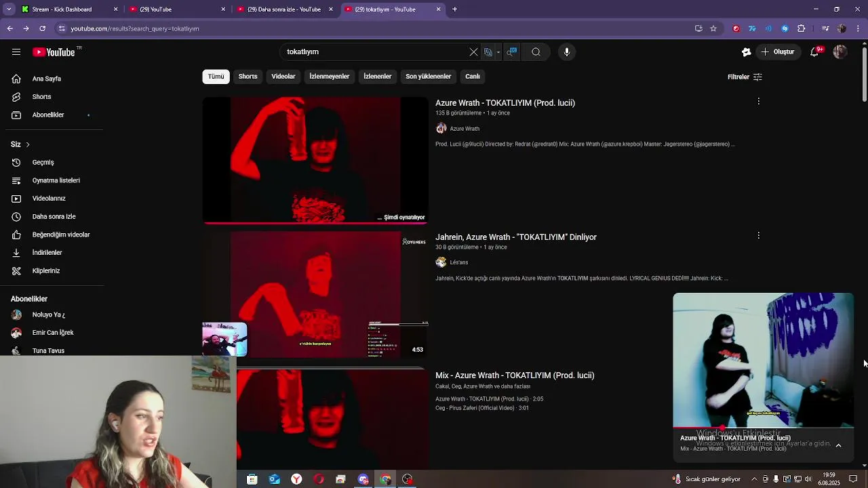Open a new browser tab with plus
The width and height of the screenshot is (868, 488).
click(x=454, y=9)
